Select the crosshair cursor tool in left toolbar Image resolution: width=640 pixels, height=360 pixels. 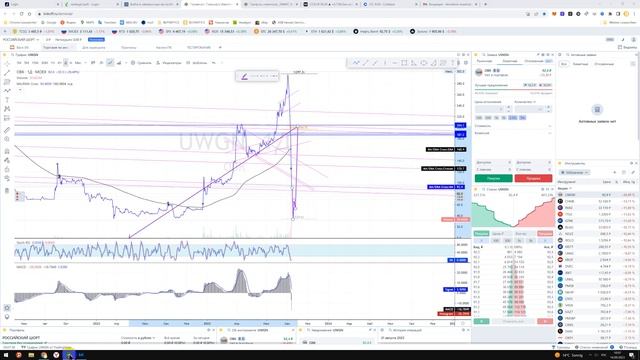tap(7, 64)
